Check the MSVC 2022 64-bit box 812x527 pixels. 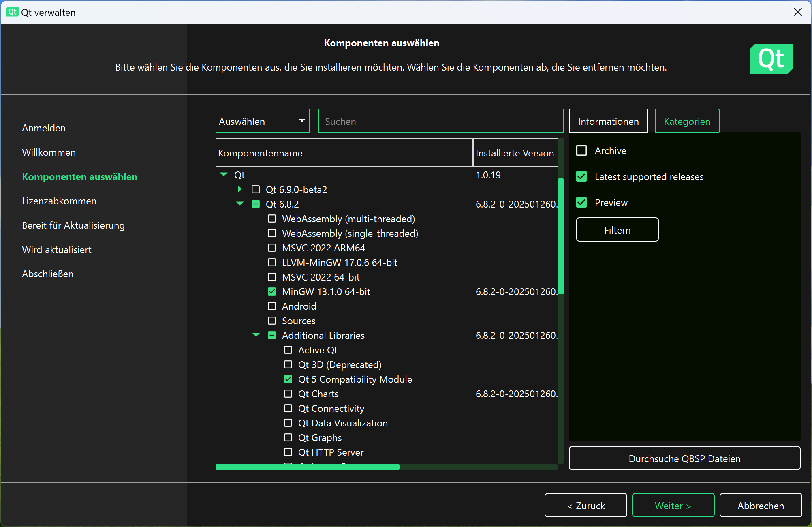(272, 277)
